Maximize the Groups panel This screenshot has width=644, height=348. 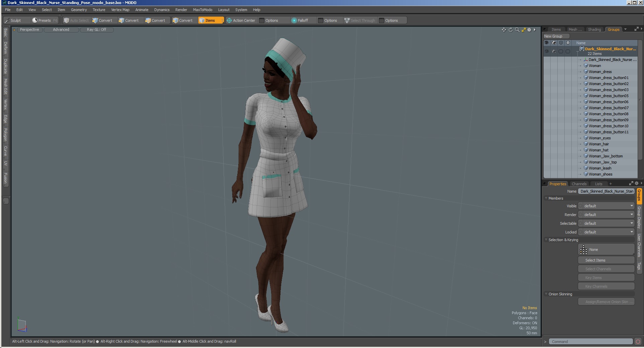click(x=636, y=29)
